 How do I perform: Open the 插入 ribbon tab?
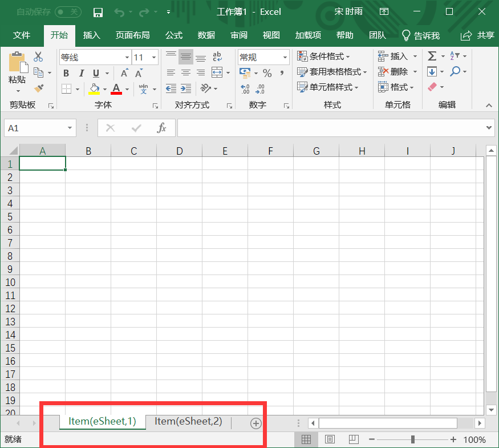click(x=91, y=35)
